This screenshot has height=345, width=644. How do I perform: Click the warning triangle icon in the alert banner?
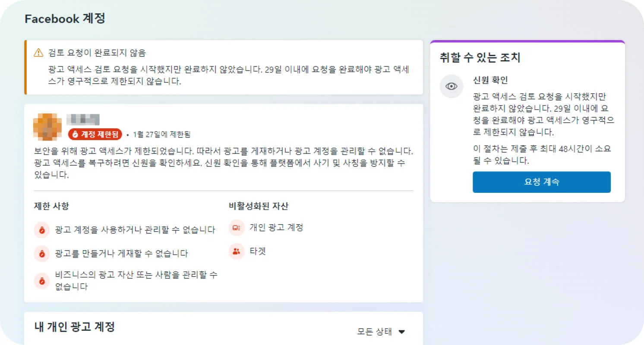[38, 53]
